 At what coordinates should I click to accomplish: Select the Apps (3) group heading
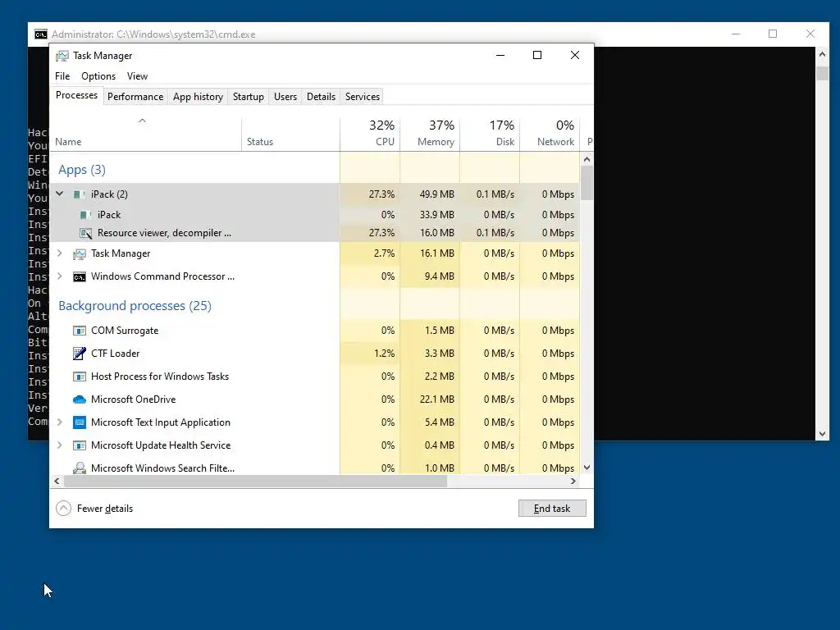82,170
